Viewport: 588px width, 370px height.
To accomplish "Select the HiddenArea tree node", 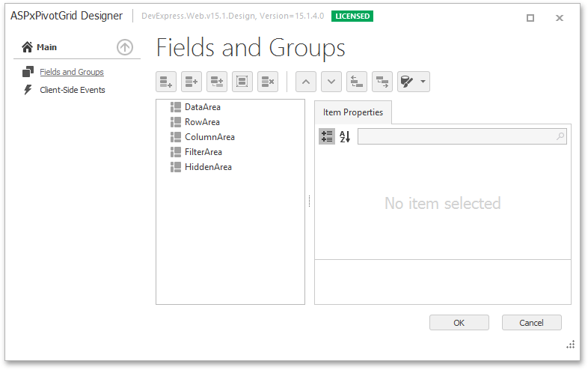I will tap(208, 167).
